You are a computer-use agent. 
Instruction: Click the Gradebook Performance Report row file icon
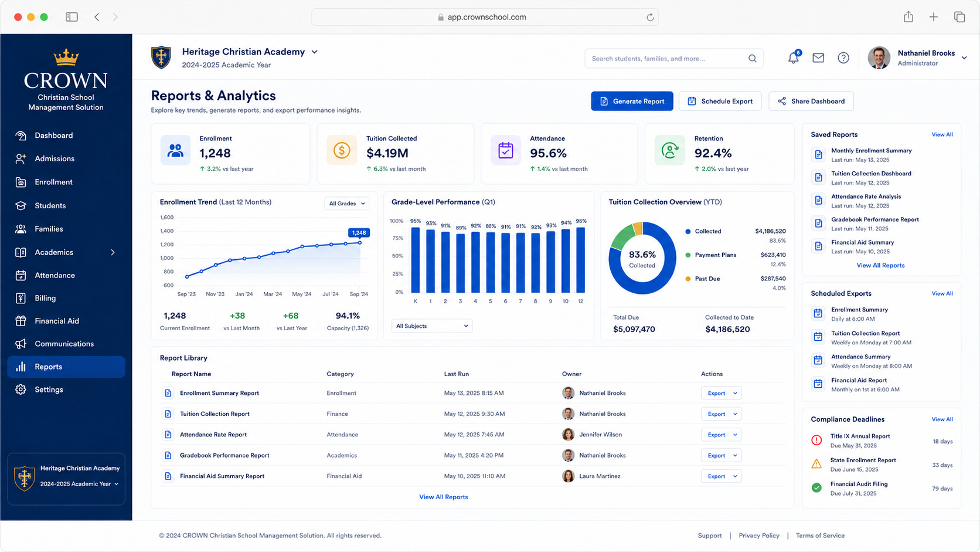(x=168, y=455)
